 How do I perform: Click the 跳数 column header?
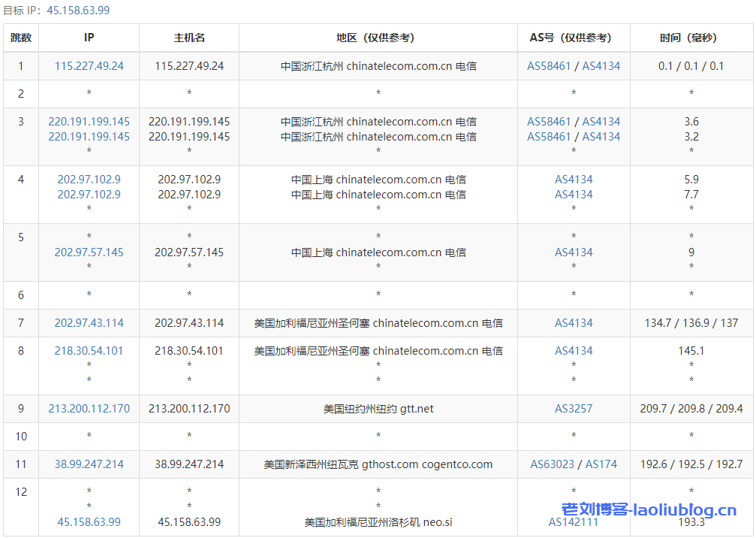click(21, 38)
